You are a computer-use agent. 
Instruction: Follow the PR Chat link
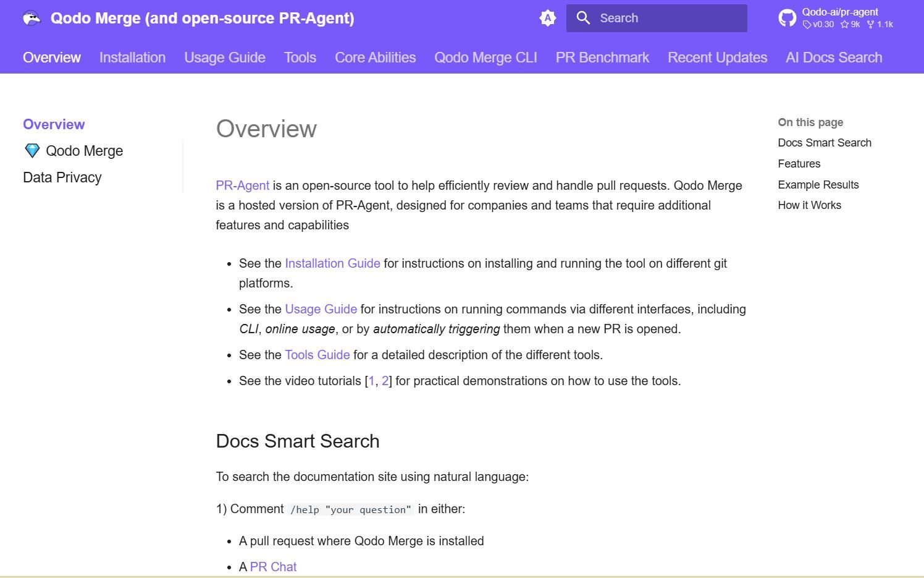click(x=273, y=567)
